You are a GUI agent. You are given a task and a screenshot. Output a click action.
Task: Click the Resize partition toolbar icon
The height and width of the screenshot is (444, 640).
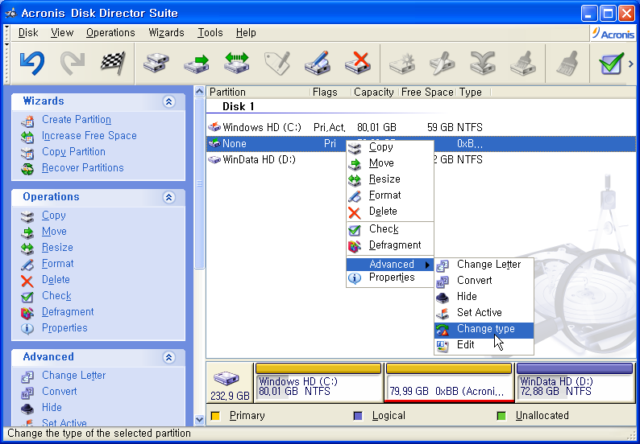(x=237, y=63)
